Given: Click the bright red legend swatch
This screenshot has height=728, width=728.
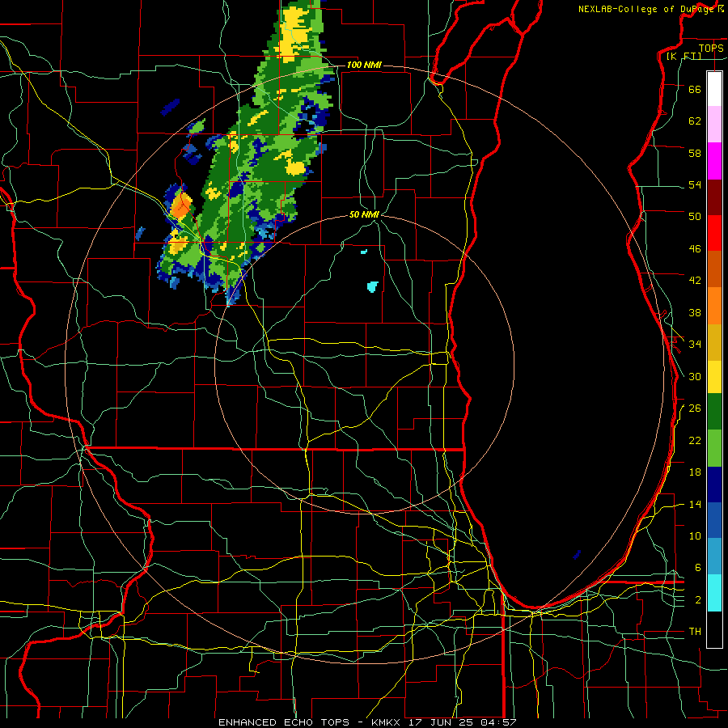Looking at the screenshot, I should pos(714,233).
